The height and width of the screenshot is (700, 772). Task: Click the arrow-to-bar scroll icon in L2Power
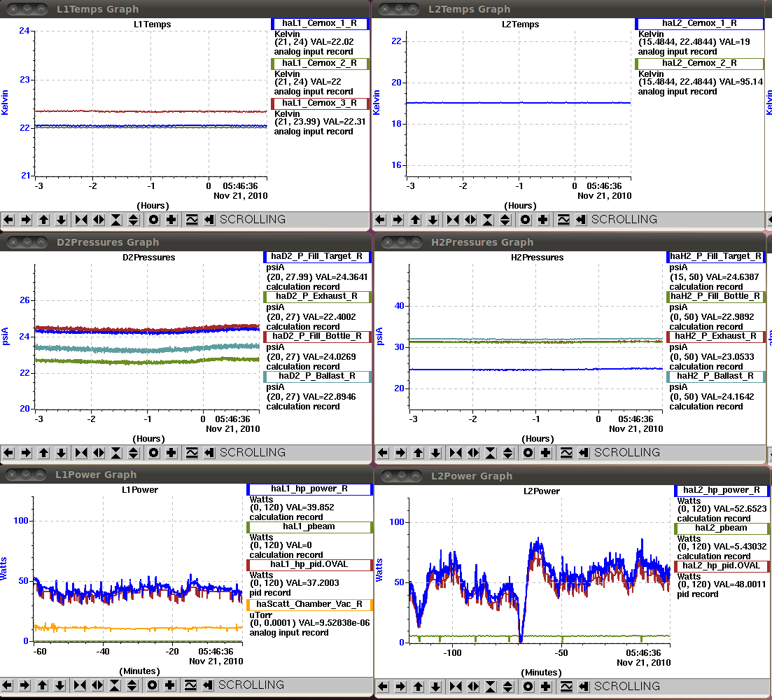[584, 686]
